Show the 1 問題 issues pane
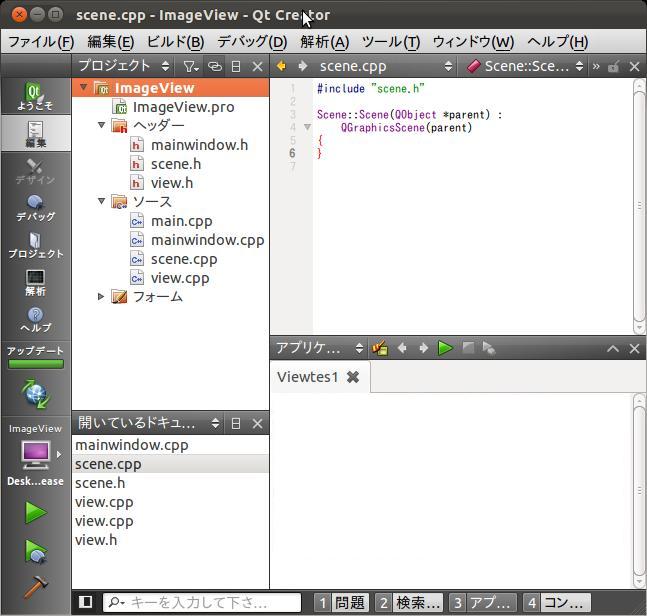Image resolution: width=647 pixels, height=616 pixels. tap(342, 603)
